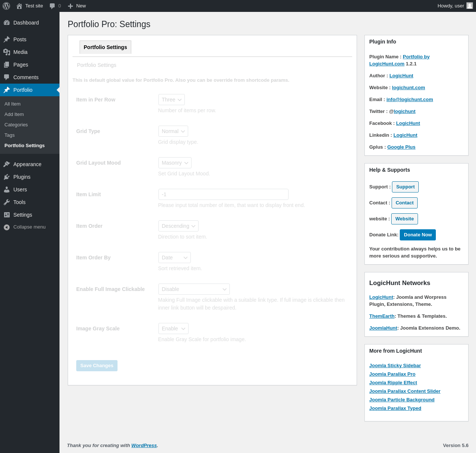This screenshot has height=453, width=476.
Task: Open Joomla Parallax Content Slider link
Action: [405, 391]
